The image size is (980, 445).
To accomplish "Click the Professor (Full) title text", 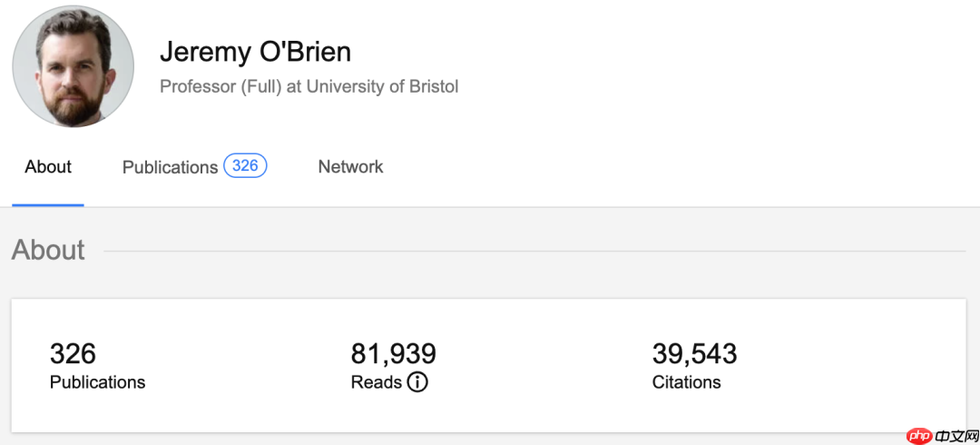I will (x=220, y=87).
